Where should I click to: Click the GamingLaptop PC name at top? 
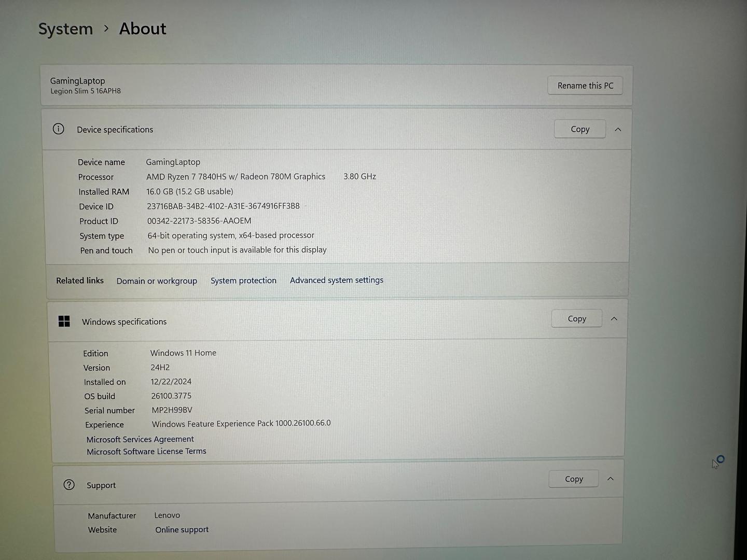click(x=78, y=81)
